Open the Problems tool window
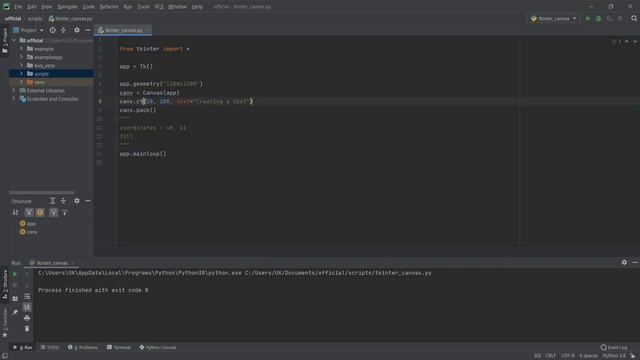The width and height of the screenshot is (640, 360). (x=83, y=347)
